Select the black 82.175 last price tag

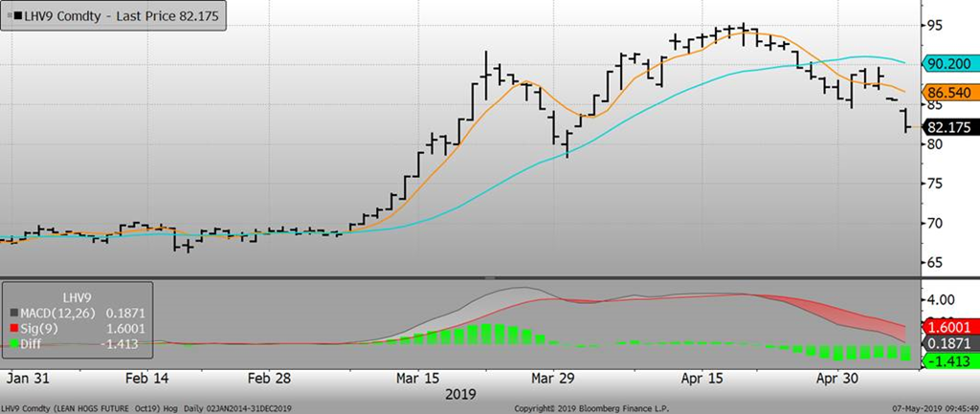948,126
